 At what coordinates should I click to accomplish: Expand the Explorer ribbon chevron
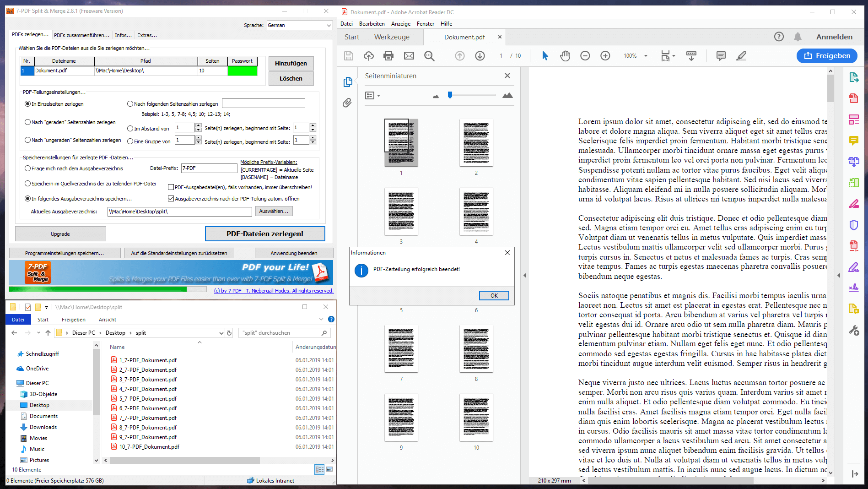click(x=321, y=320)
